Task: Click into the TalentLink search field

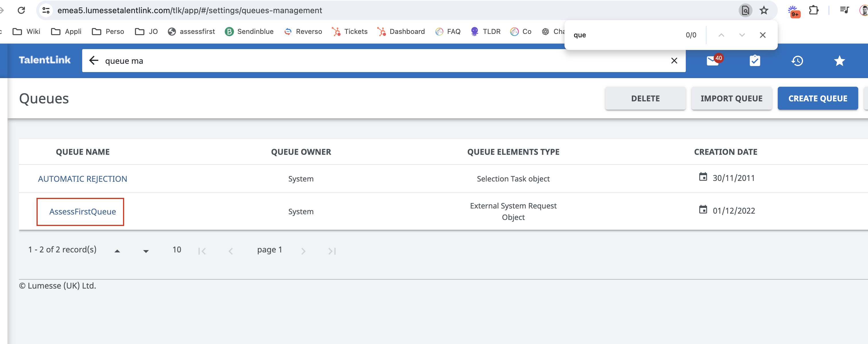Action: [371, 61]
